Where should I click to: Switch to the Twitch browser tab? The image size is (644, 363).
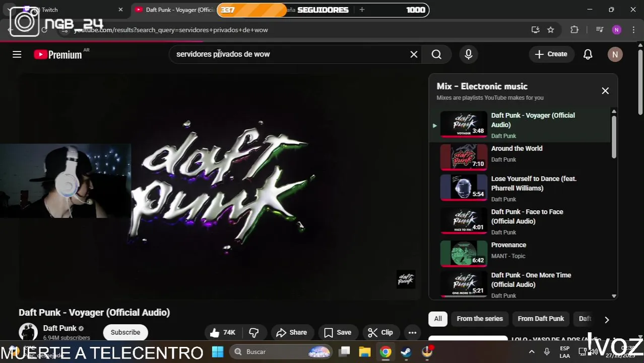pos(66,10)
